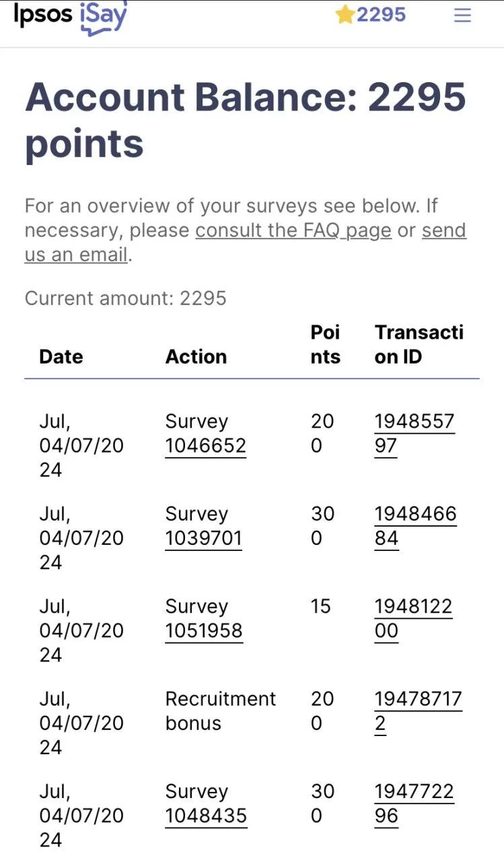The image size is (504, 862).
Task: Tap the star points balance 2295
Action: point(370,15)
